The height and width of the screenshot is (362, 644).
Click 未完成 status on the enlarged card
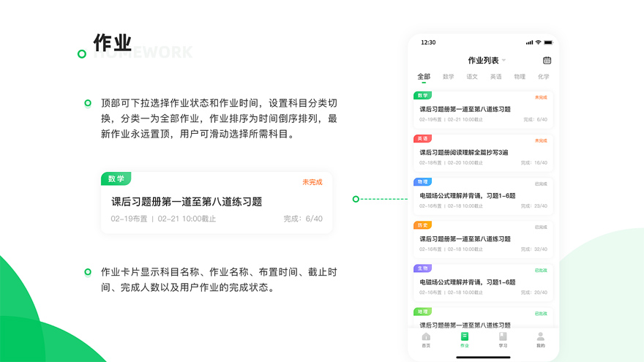pyautogui.click(x=312, y=182)
